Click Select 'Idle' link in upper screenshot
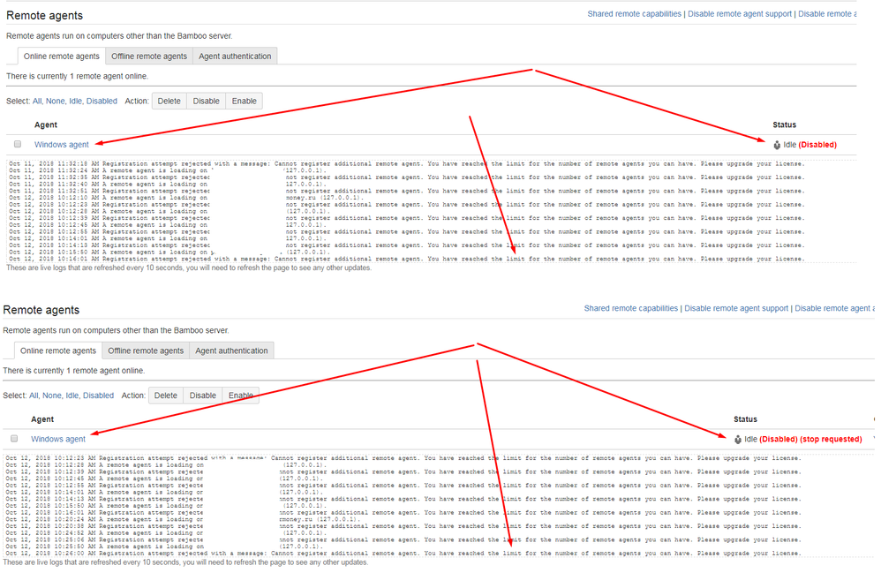The image size is (881, 588). (76, 102)
